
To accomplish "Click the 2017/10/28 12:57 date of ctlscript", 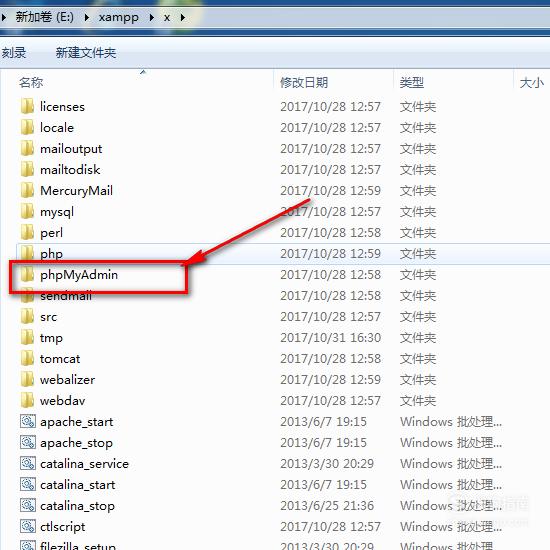I will (x=330, y=527).
